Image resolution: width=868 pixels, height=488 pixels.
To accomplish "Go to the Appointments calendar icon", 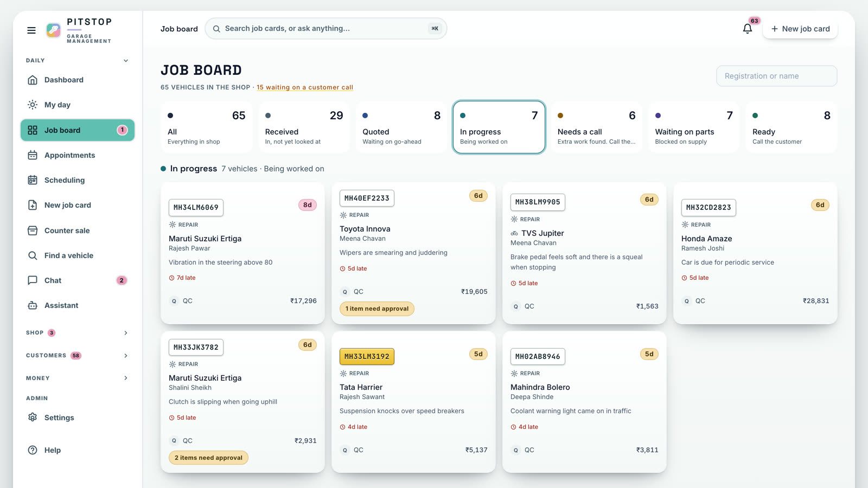I will point(33,155).
